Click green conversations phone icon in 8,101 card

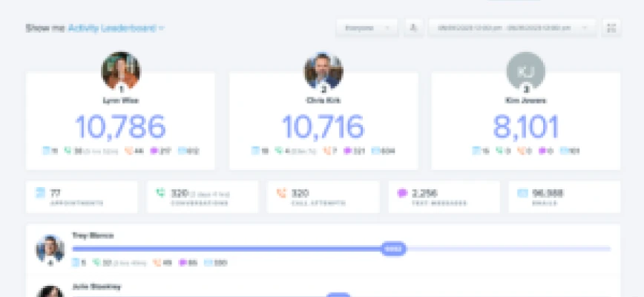click(499, 151)
